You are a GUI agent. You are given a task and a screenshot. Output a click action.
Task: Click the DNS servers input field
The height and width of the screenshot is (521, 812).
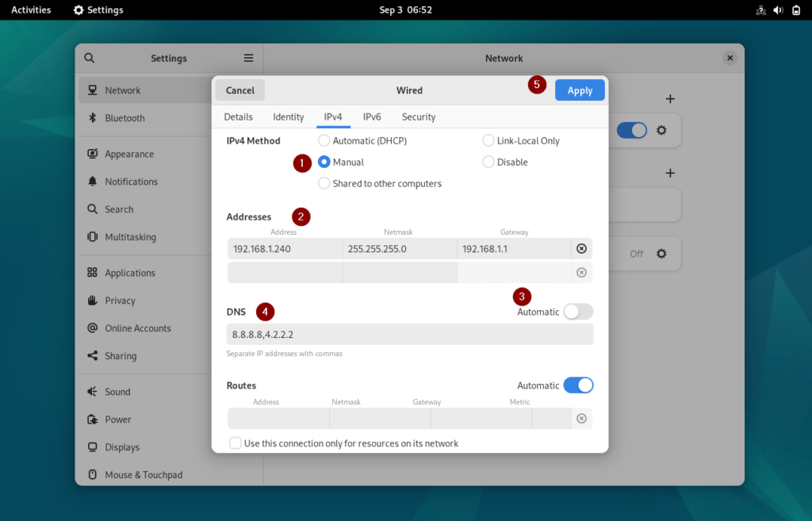(409, 334)
